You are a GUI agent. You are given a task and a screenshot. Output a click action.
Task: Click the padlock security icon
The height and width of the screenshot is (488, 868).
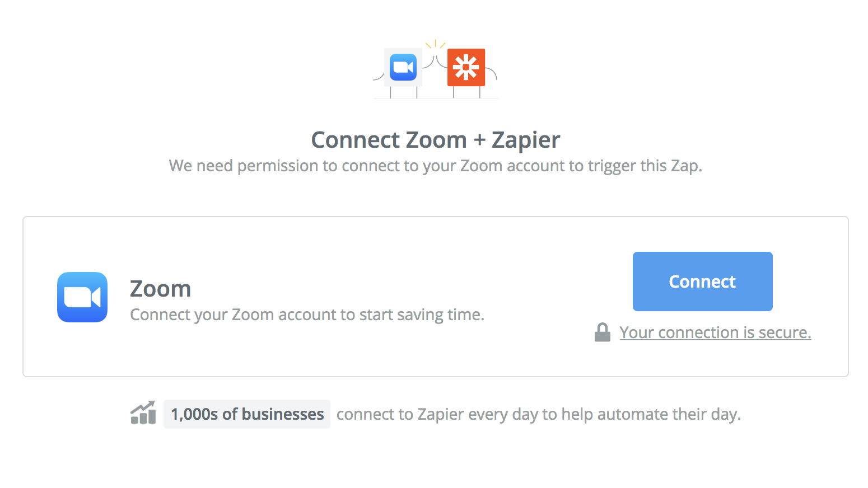click(x=603, y=332)
